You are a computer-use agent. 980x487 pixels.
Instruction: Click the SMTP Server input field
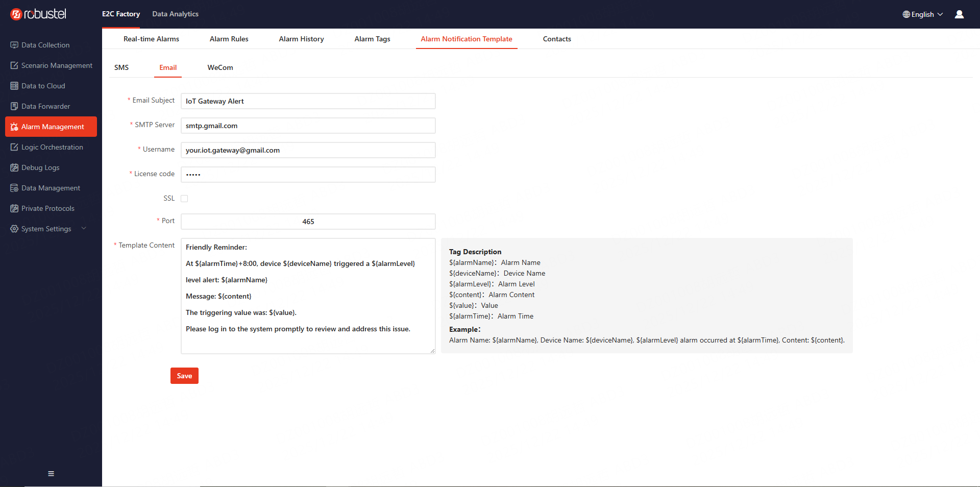(308, 126)
